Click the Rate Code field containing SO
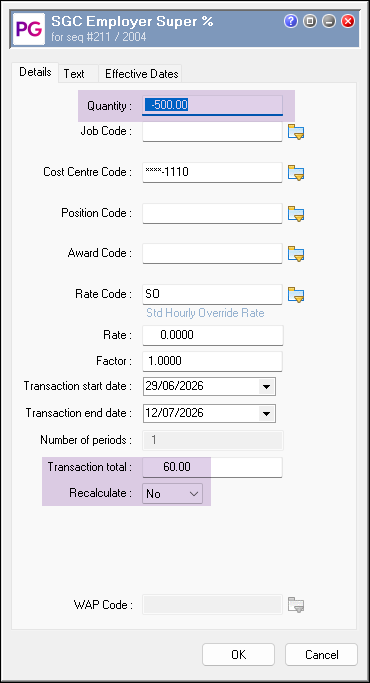Screen dimensions: 370x683 click(x=212, y=294)
